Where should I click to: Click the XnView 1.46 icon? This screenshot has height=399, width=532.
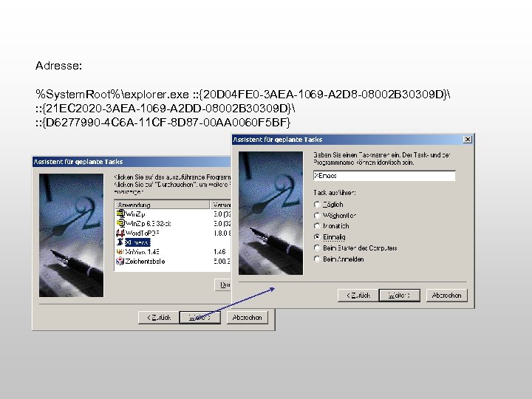(120, 252)
